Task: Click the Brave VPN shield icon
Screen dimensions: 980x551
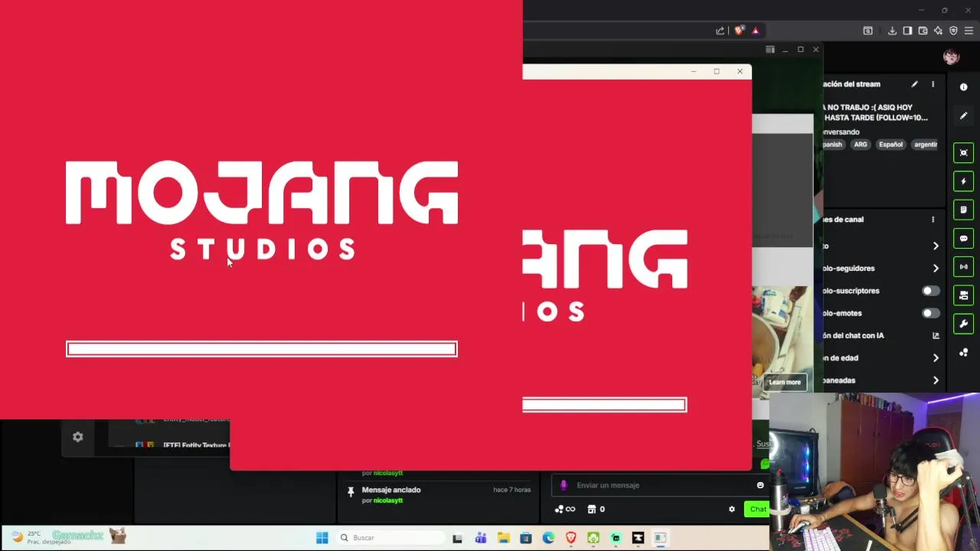Action: point(953,31)
